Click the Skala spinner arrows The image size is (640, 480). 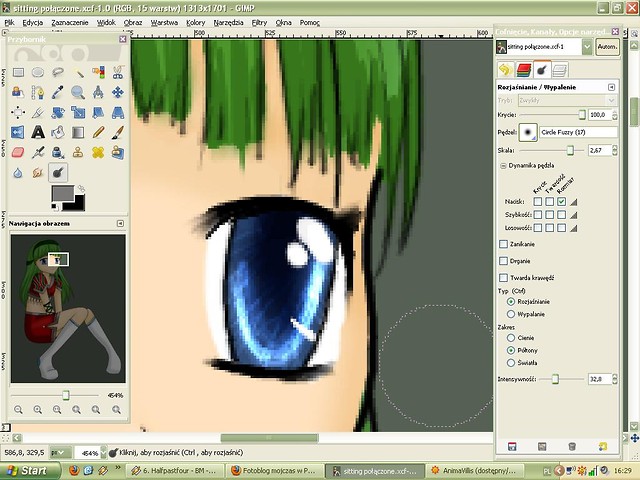[x=614, y=150]
